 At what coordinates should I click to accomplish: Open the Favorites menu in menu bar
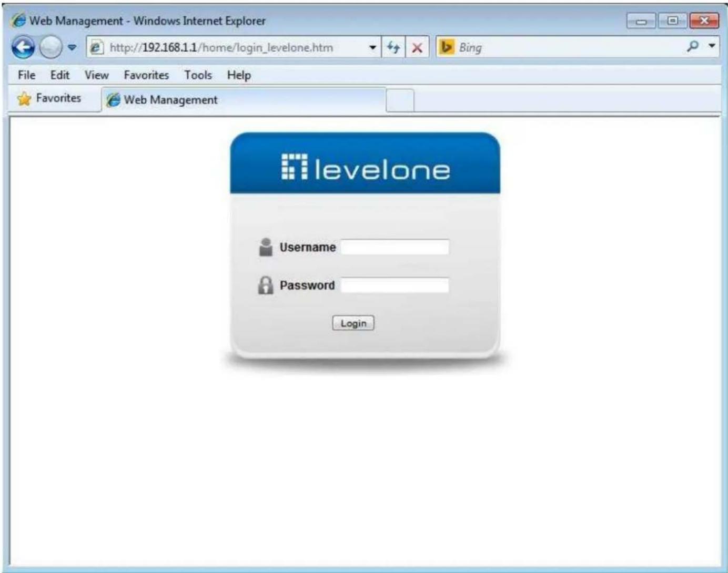[146, 75]
